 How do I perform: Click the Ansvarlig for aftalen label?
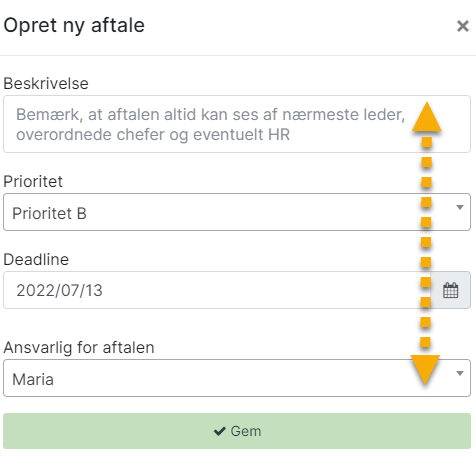(79, 347)
